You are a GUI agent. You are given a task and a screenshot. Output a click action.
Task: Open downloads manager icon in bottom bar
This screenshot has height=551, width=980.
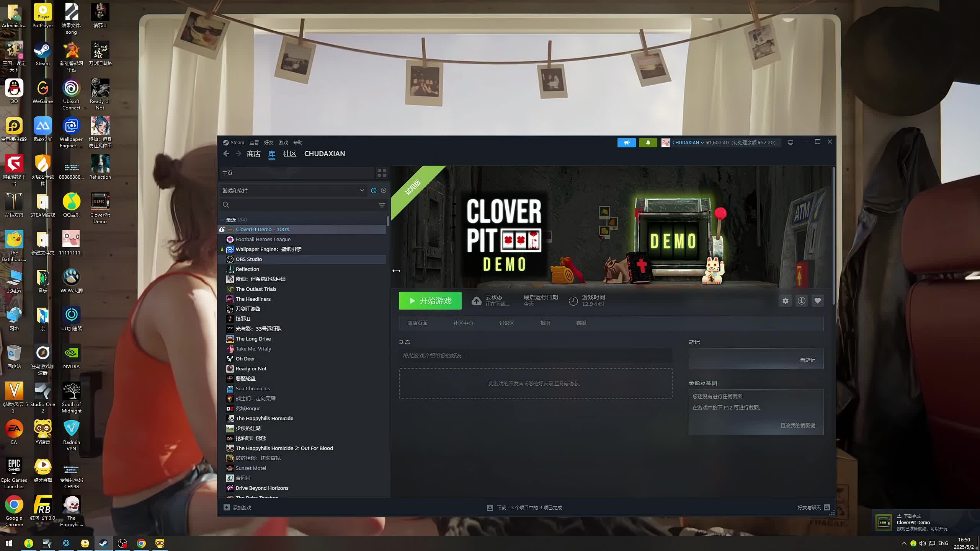490,507
